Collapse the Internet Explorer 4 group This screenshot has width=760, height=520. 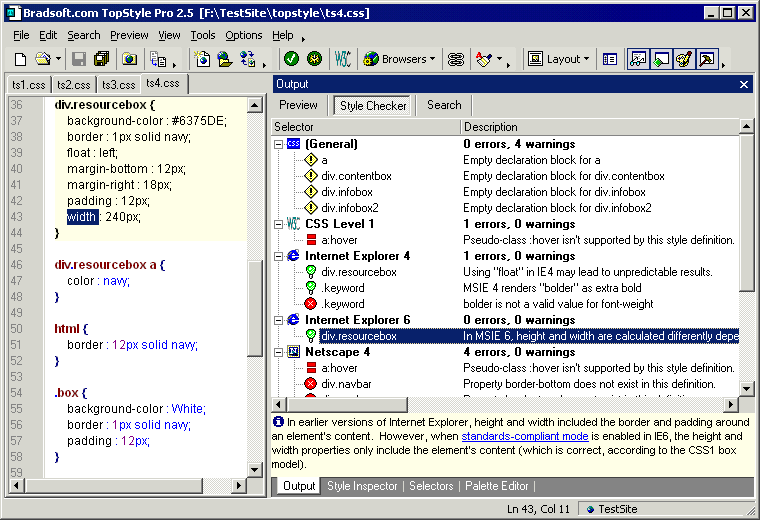tap(278, 256)
